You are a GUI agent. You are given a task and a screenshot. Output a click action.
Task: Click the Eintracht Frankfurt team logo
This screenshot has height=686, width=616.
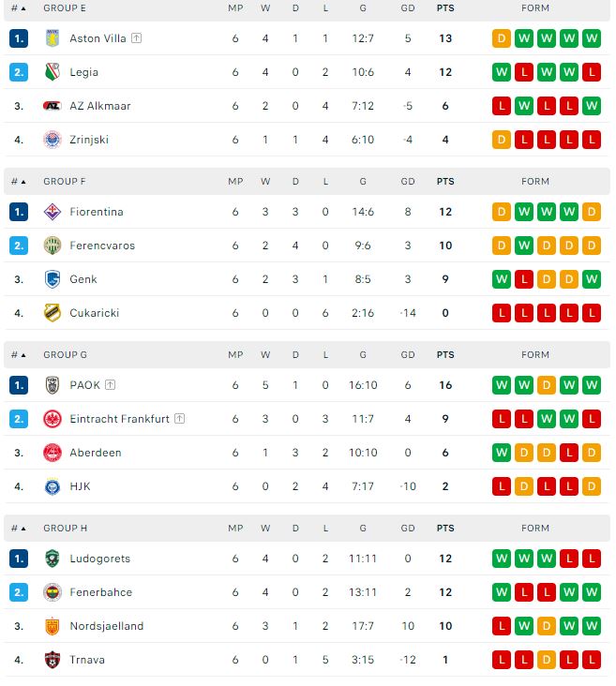click(x=52, y=419)
